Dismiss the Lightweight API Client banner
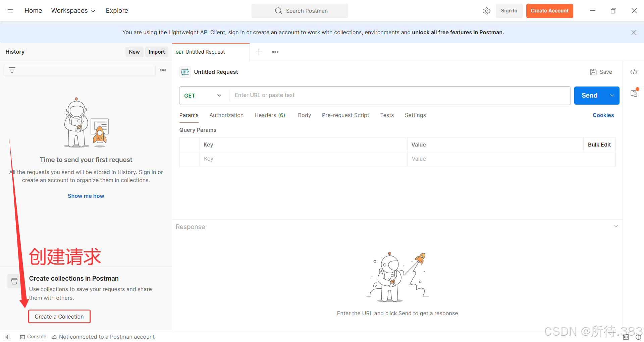Viewport: 644px width, 342px height. [x=634, y=32]
